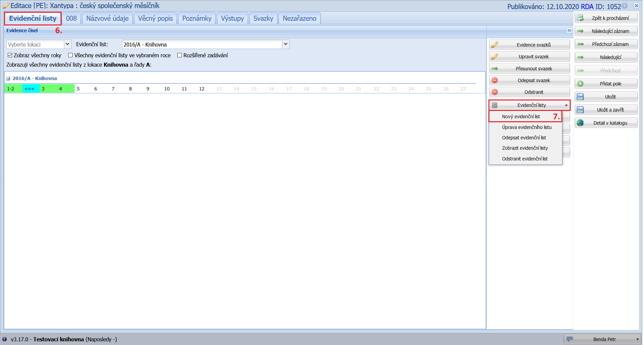Image resolution: width=644 pixels, height=345 pixels.
Task: Select the green issue cell 1-2
Action: [13, 89]
